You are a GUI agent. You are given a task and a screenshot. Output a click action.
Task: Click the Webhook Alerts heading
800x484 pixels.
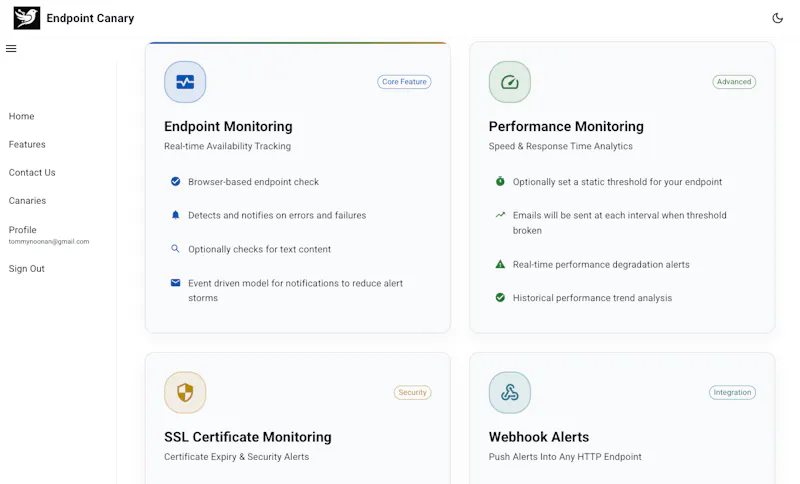click(539, 437)
